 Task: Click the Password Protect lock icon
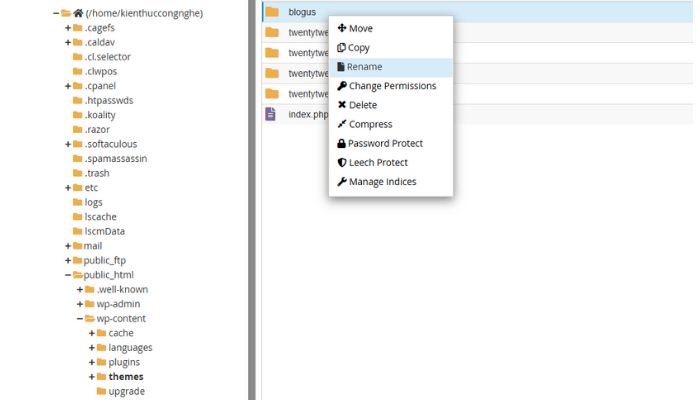(342, 143)
